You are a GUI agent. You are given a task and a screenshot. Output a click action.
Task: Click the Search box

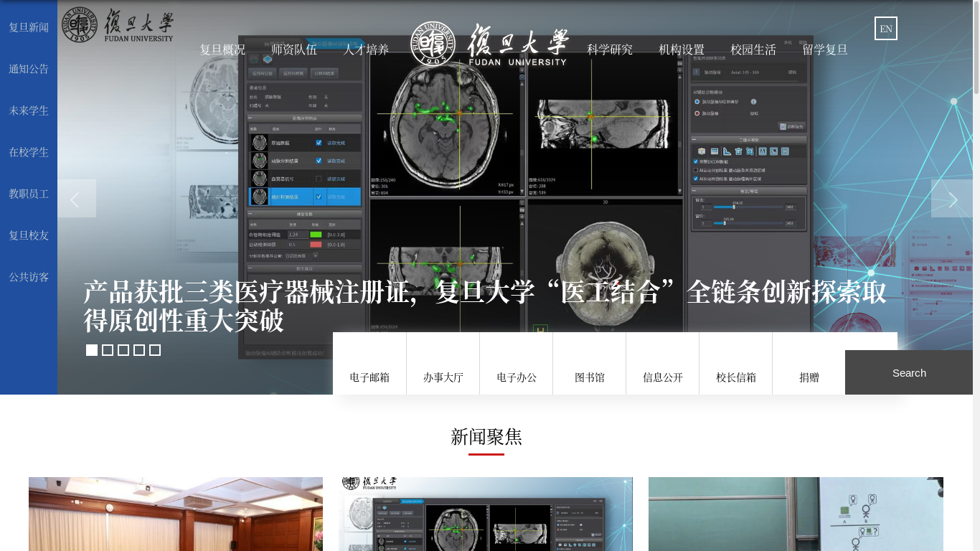tap(909, 372)
